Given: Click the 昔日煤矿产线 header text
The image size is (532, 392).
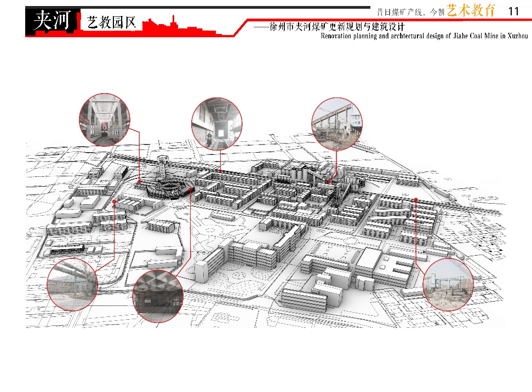Looking at the screenshot, I should point(399,13).
